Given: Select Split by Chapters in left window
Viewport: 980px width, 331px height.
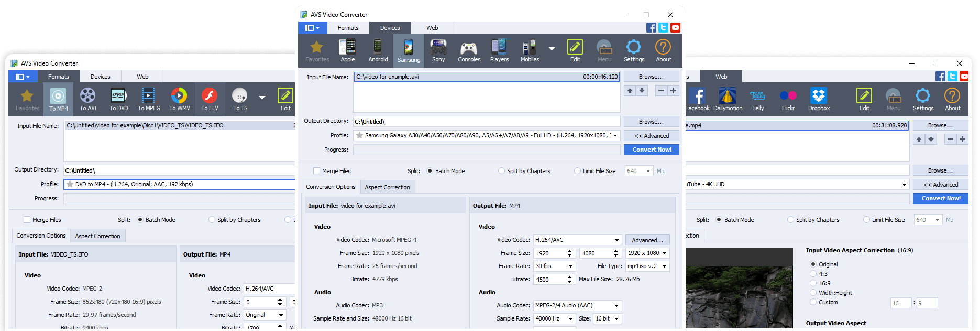Looking at the screenshot, I should click(x=212, y=220).
